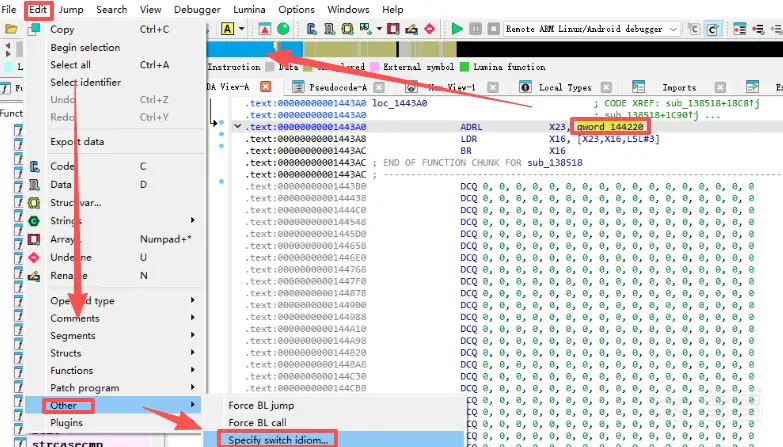
Task: Click the yellow 'A' text toolbar icon
Action: click(227, 29)
